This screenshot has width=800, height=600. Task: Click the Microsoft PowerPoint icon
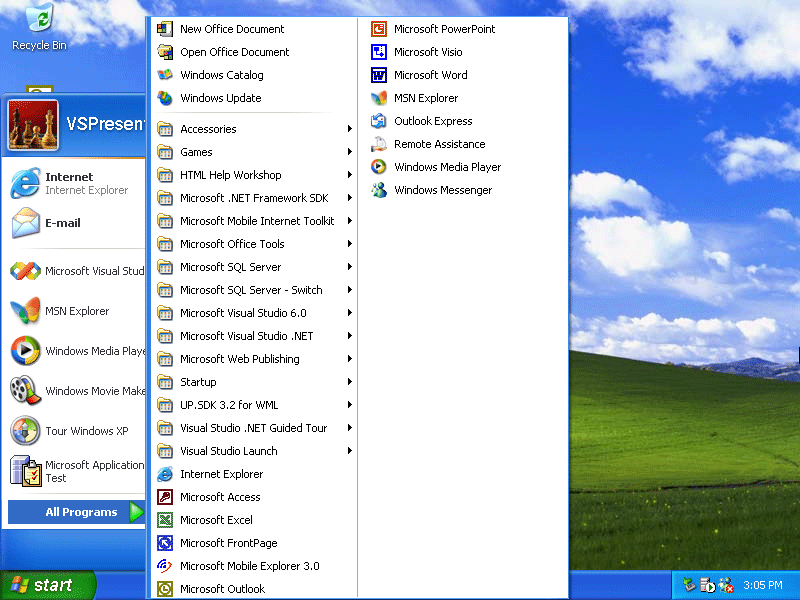coord(379,29)
